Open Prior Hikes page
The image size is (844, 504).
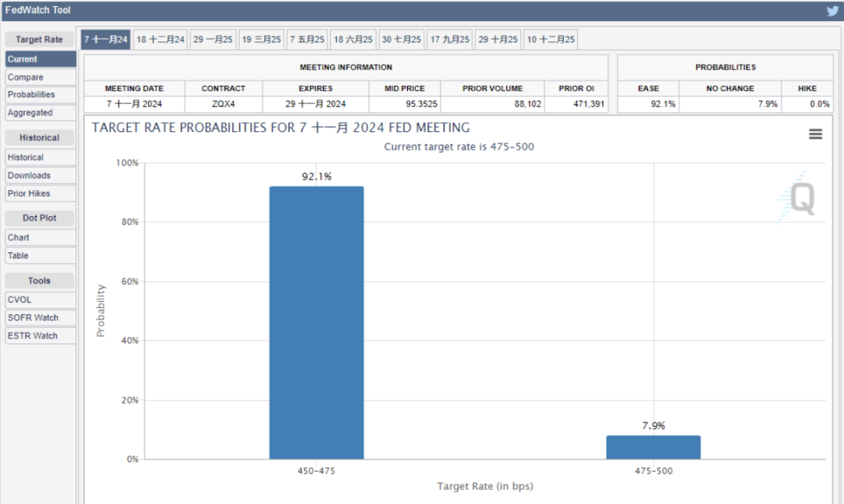41,193
